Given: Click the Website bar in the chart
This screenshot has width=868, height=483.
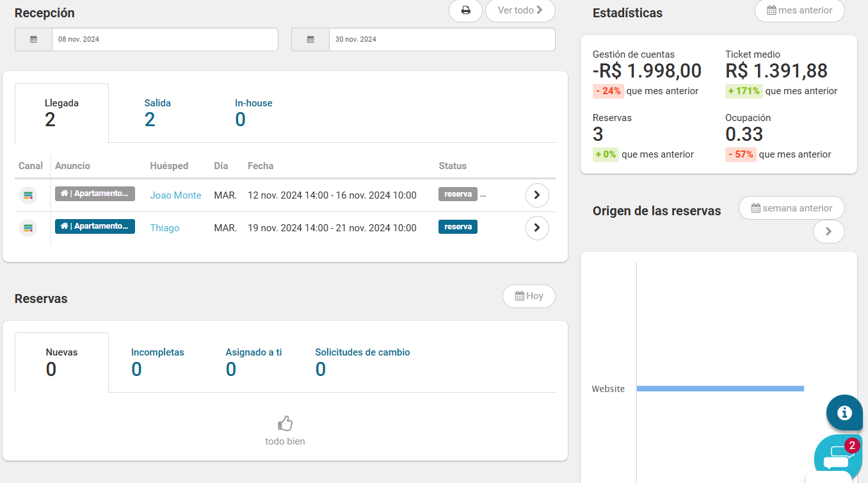Looking at the screenshot, I should coord(720,388).
